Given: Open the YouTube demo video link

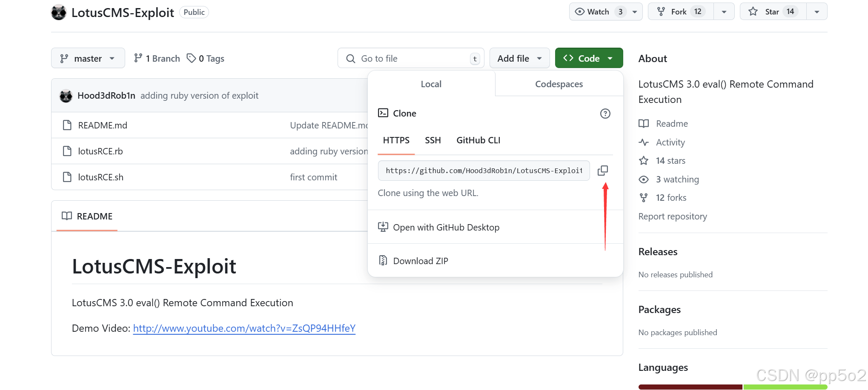Looking at the screenshot, I should click(244, 328).
